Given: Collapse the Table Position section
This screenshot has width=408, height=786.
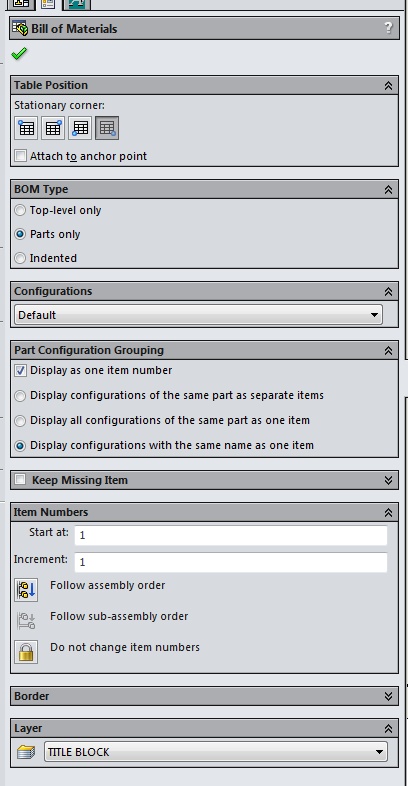Looking at the screenshot, I should coord(388,85).
